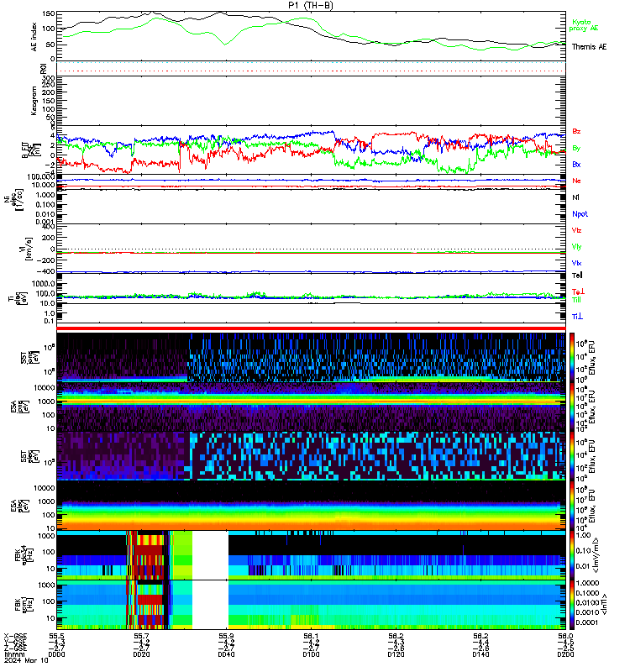Click the 2024 Mar 10 date label
630x672 pixels.
(x=26, y=660)
